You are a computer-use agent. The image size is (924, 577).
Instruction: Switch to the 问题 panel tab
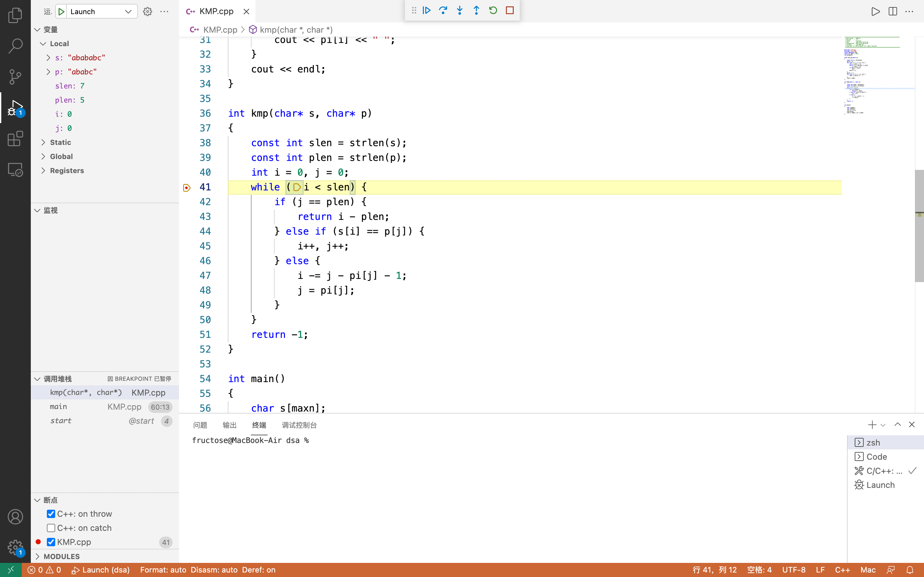click(200, 425)
